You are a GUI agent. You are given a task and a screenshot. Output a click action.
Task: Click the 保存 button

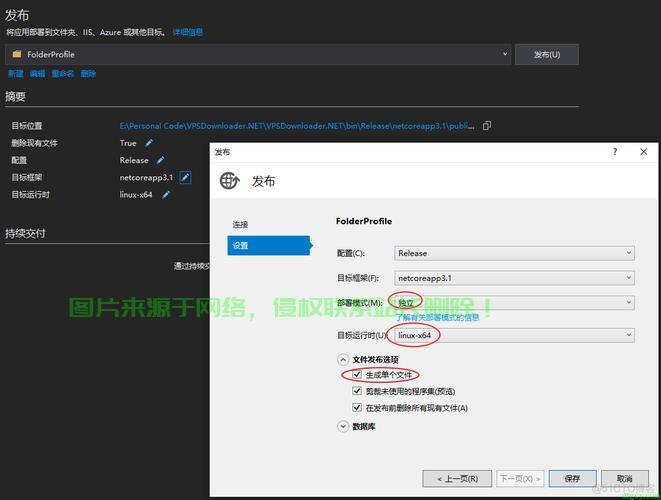click(x=573, y=478)
